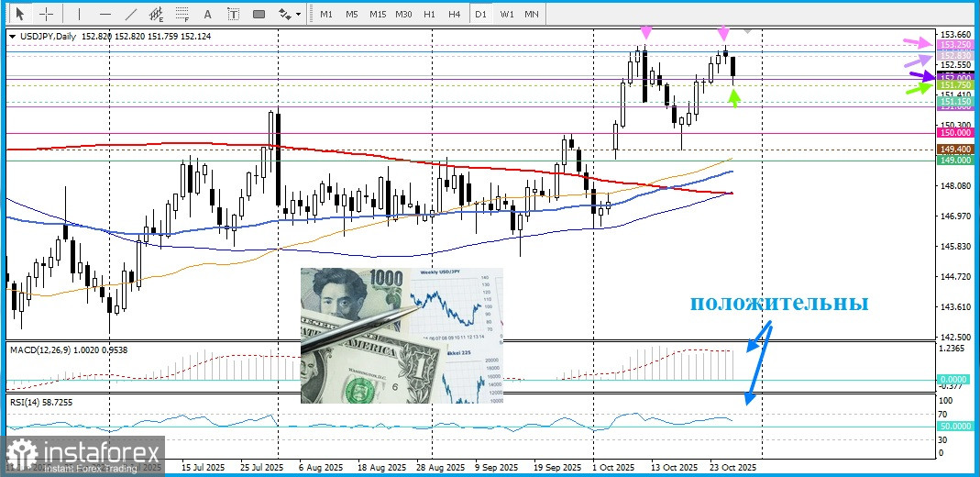Pick the Fibonacci retracement tool
Screen dimensions: 980x477
coord(182,13)
